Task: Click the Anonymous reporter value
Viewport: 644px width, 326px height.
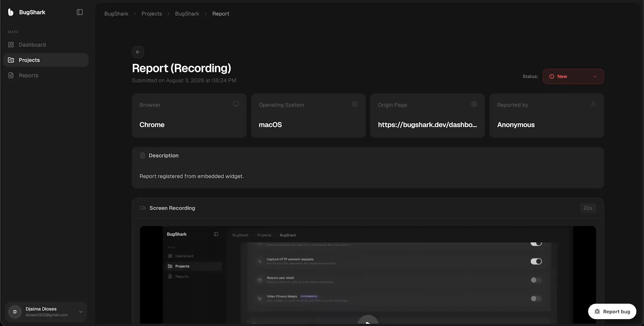Action: (x=516, y=125)
